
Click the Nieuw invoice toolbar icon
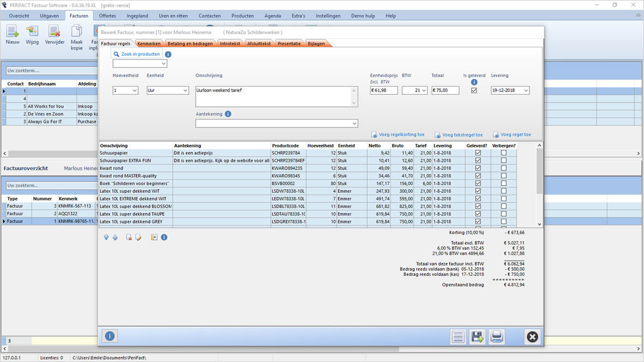[13, 31]
